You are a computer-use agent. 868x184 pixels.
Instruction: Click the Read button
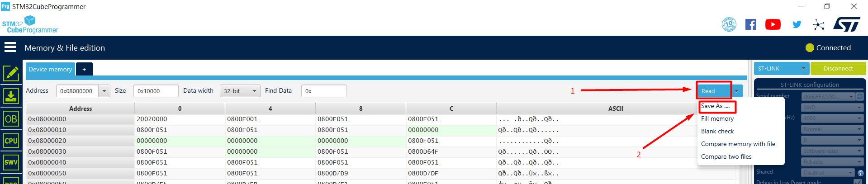[713, 91]
